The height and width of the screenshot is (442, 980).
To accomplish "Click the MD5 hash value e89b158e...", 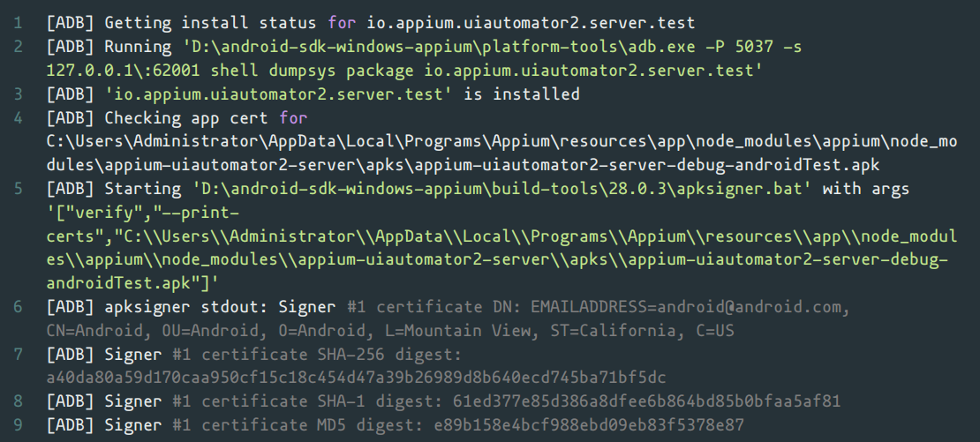I will 589,425.
